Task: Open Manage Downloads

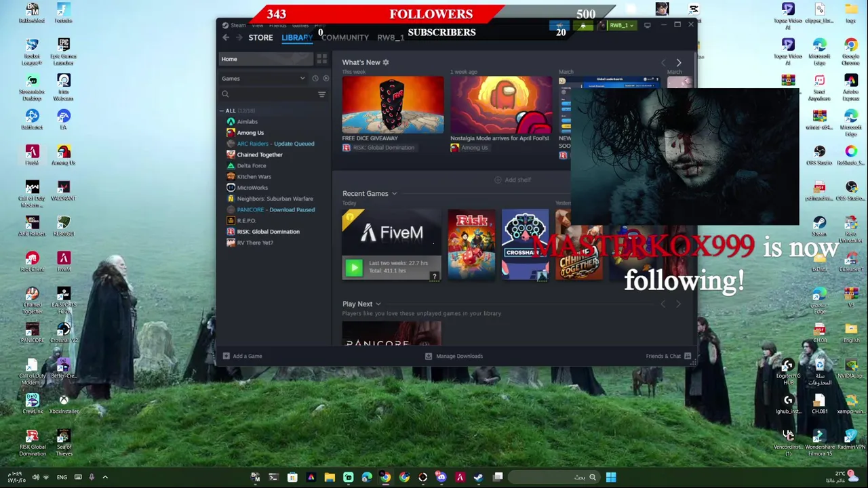Action: click(454, 356)
